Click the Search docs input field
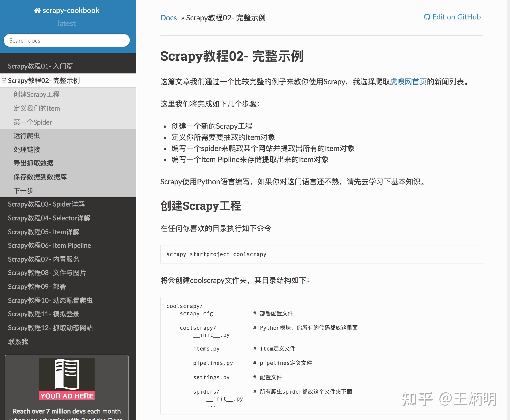This screenshot has height=420, width=510. click(67, 41)
